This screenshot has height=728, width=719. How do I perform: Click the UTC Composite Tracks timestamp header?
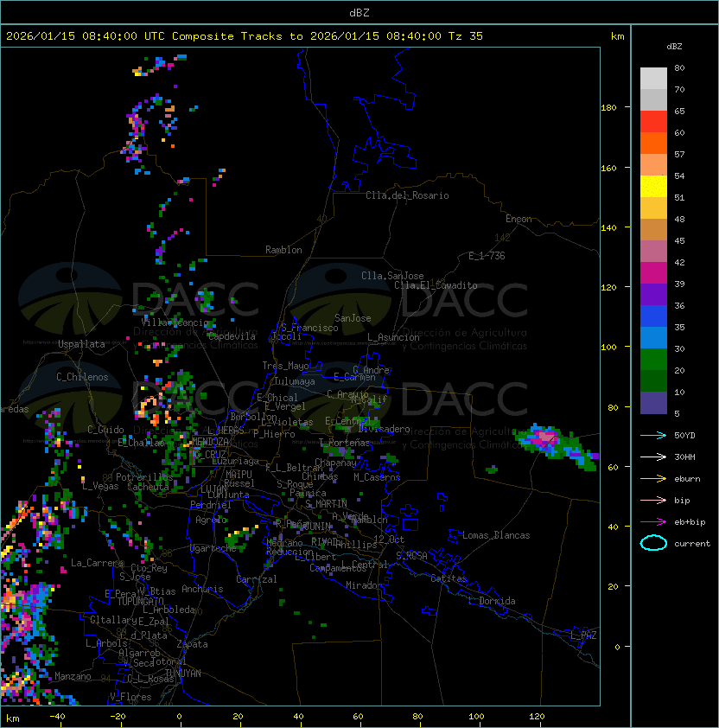[x=245, y=36]
